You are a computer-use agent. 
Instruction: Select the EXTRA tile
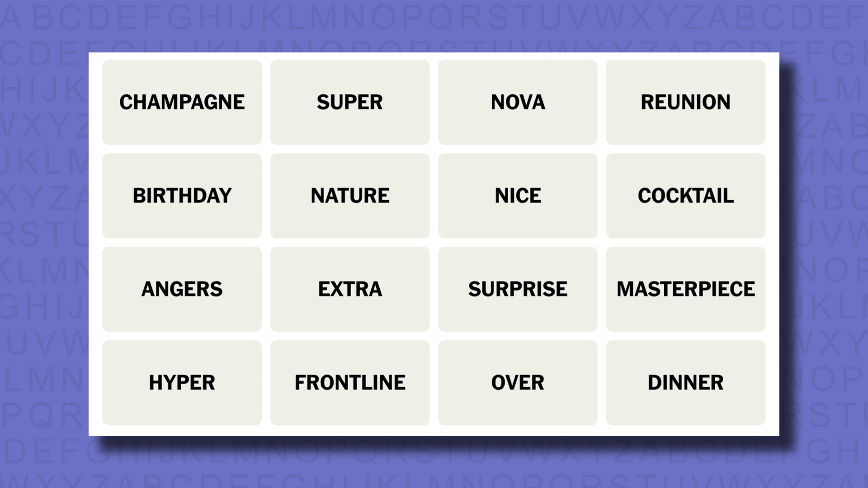349,288
